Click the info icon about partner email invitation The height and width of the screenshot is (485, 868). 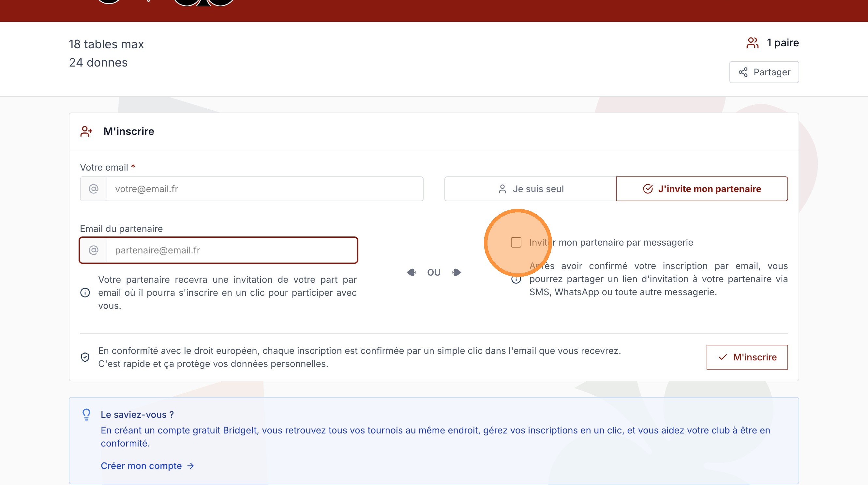(x=85, y=293)
